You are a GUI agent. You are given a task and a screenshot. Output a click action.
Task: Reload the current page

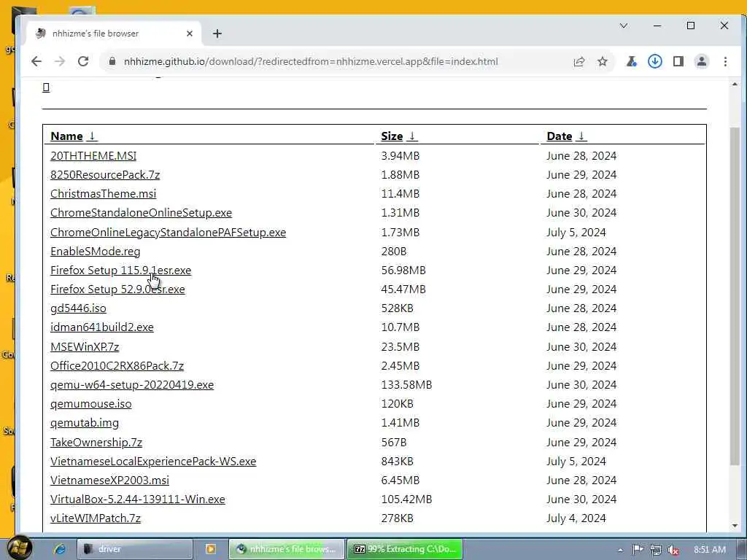(x=83, y=61)
